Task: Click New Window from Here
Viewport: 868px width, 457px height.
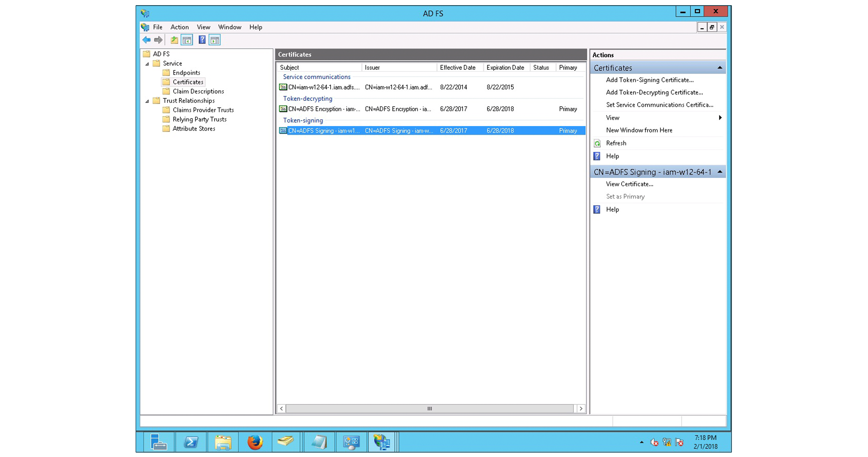Action: coord(639,130)
